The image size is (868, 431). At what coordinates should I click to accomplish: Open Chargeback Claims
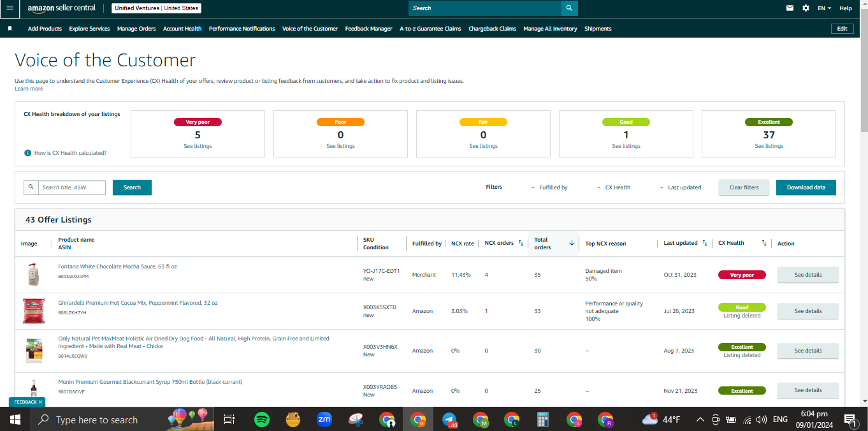(x=492, y=29)
